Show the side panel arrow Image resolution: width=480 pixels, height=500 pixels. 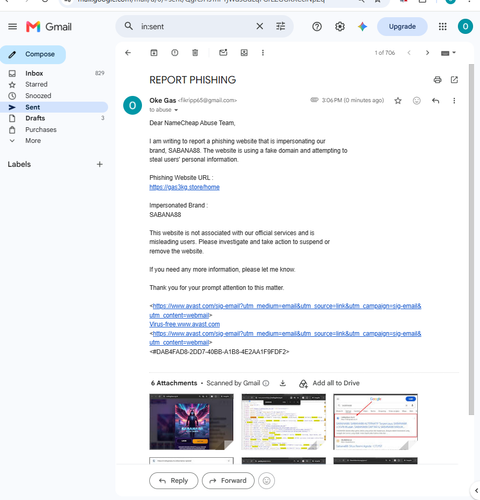(x=476, y=490)
